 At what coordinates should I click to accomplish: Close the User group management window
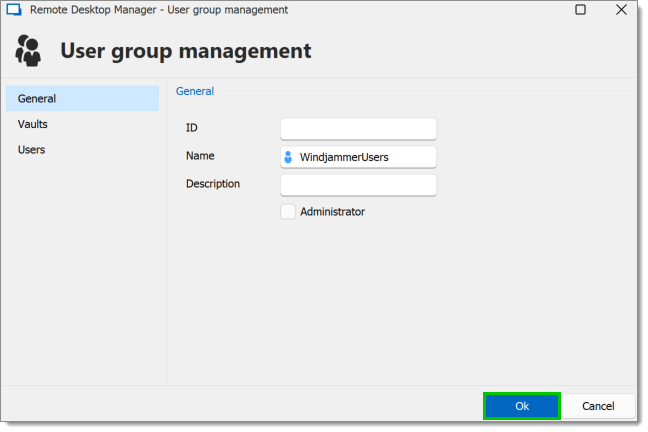pyautogui.click(x=621, y=10)
